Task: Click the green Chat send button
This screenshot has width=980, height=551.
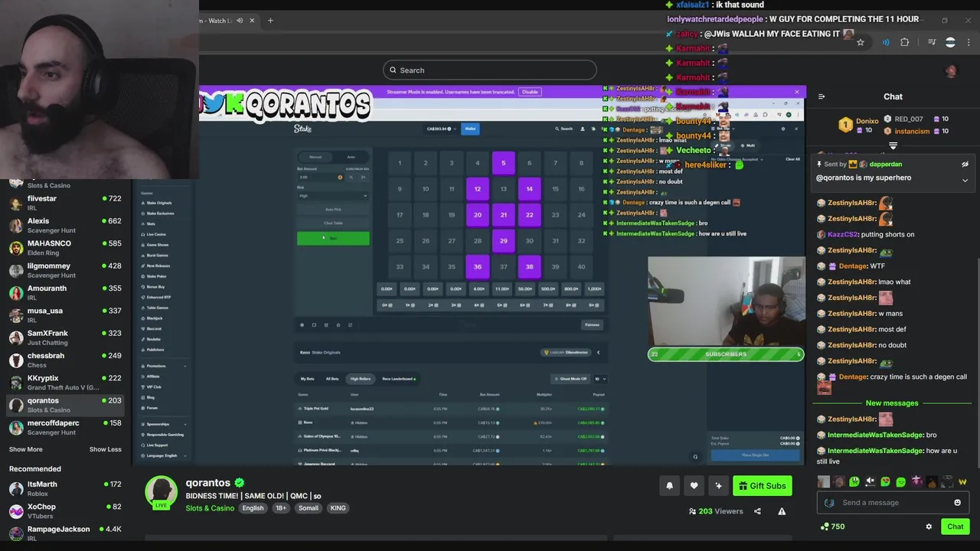Action: coord(955,527)
